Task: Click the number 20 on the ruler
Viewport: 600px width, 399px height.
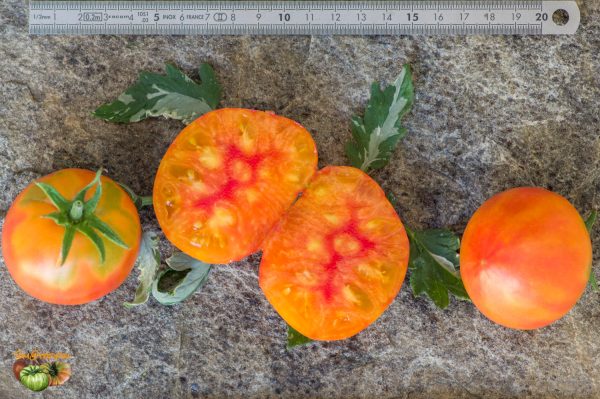Action: pos(541,17)
